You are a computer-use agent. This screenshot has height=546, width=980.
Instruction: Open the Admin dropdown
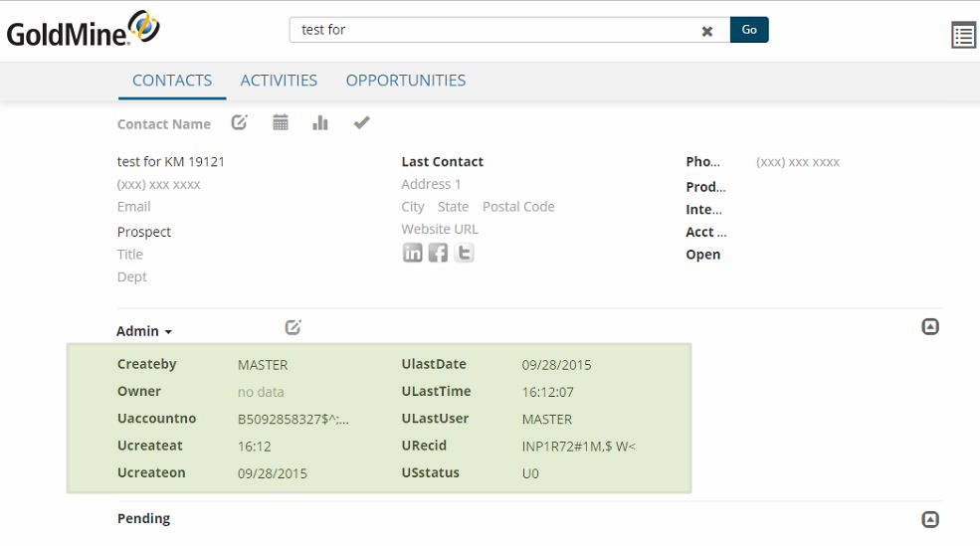click(145, 331)
